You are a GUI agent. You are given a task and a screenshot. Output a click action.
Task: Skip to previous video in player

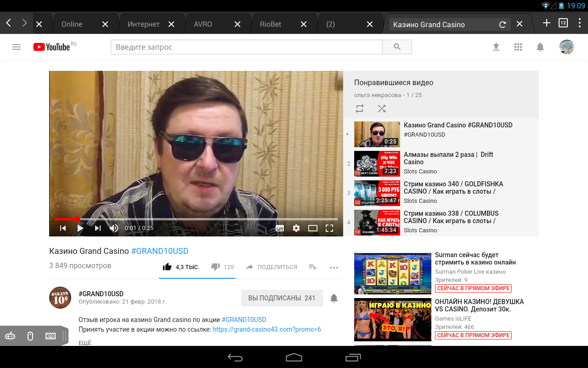click(63, 228)
